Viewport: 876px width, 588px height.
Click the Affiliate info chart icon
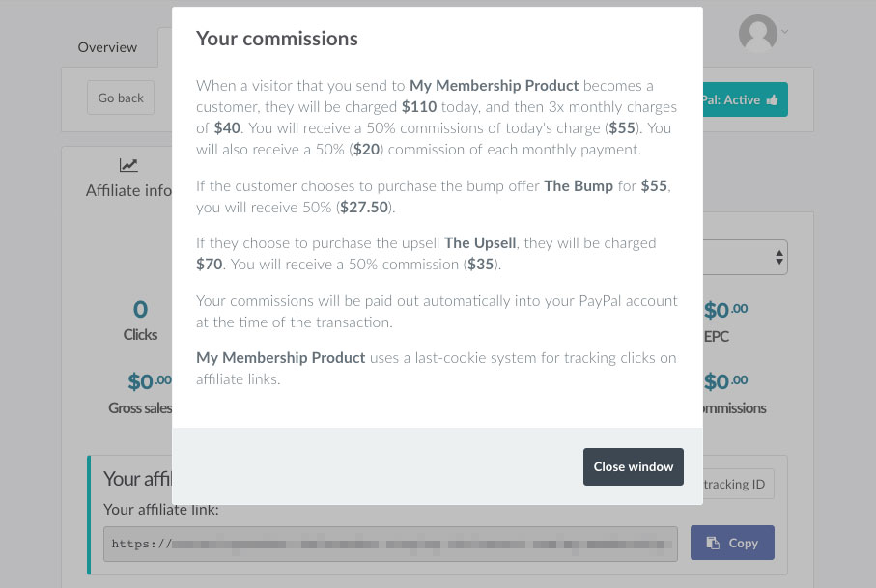click(127, 165)
